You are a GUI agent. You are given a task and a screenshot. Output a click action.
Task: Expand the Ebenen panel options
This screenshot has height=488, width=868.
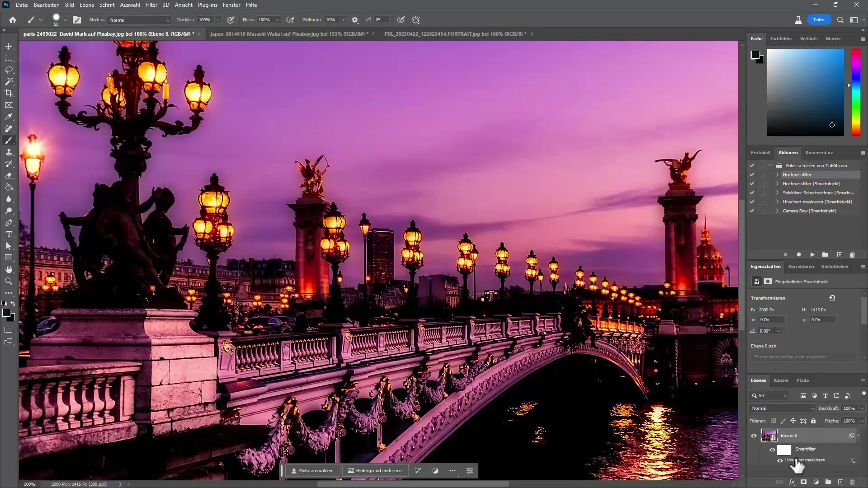coord(863,380)
